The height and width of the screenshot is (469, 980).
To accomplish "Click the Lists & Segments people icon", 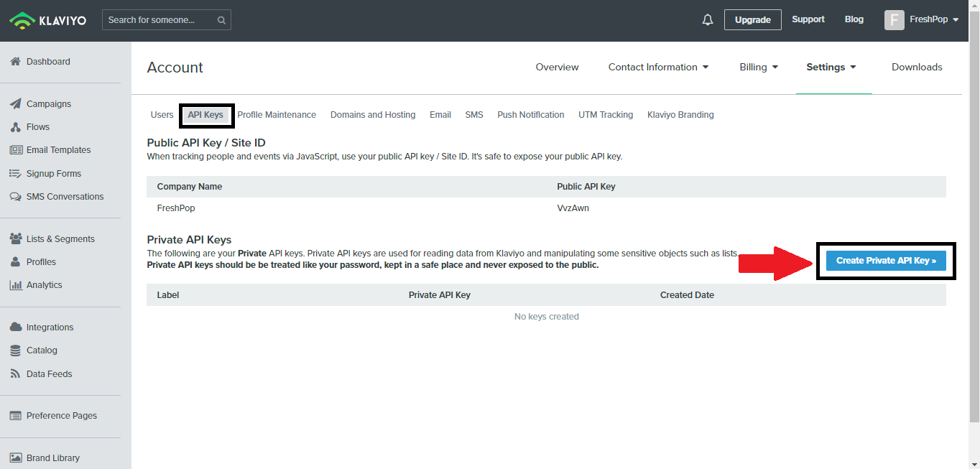I will (15, 239).
